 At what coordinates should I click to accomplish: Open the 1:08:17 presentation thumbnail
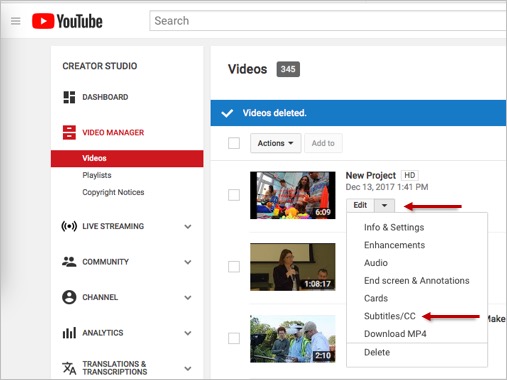[x=293, y=267]
